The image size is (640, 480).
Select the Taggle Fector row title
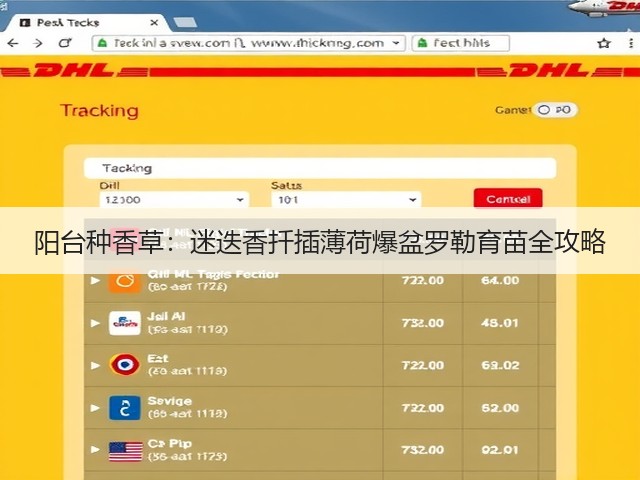tap(213, 274)
